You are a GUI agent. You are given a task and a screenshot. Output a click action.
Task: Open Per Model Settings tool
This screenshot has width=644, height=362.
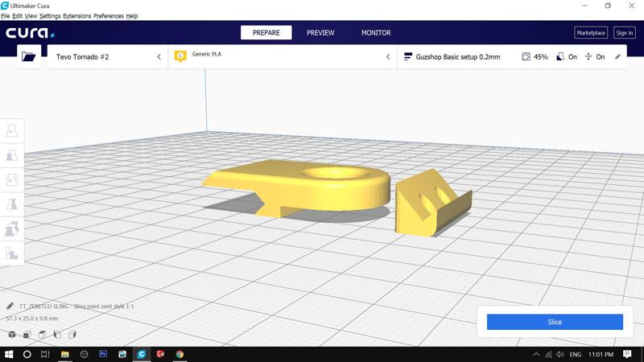12,229
